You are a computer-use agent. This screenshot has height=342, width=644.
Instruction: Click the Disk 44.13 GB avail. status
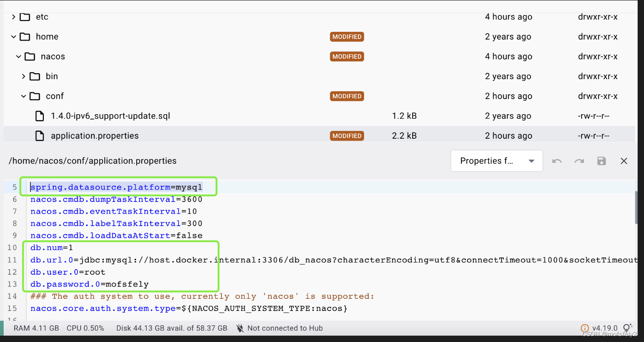[172, 328]
